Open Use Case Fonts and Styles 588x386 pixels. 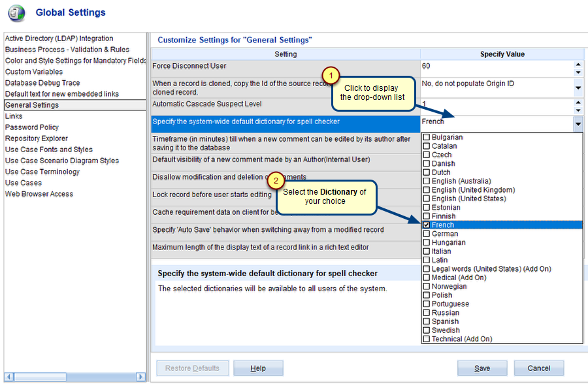(x=49, y=150)
